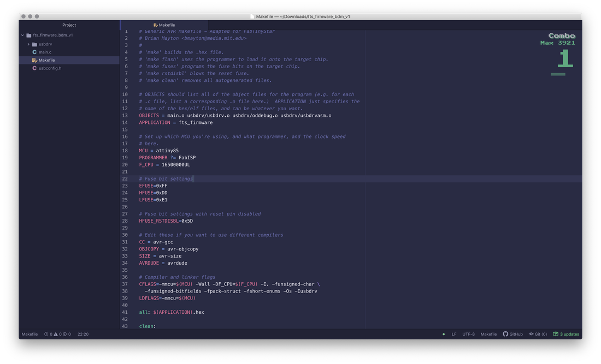601x364 pixels.
Task: Switch to the Makefile editor tab
Action: tap(164, 25)
